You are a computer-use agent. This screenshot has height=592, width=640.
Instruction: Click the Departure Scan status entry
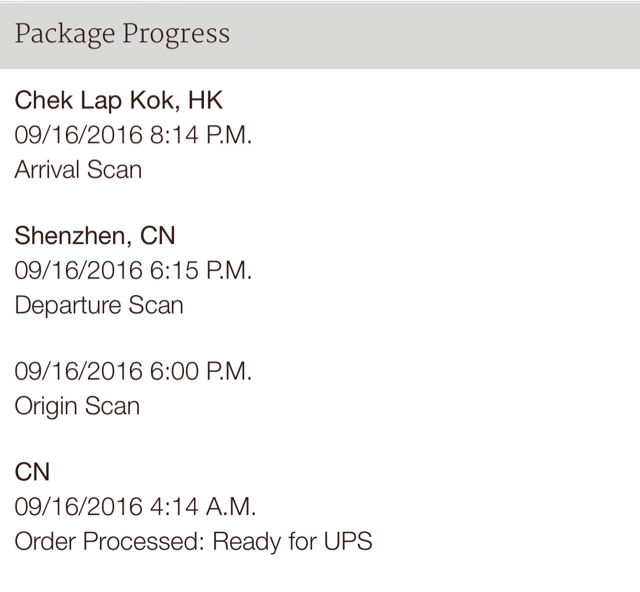click(99, 305)
